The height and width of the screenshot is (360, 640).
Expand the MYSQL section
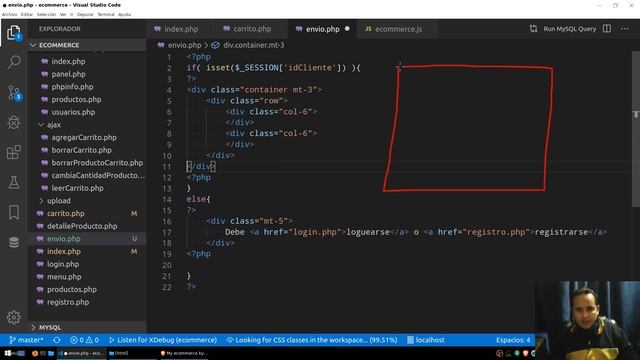coord(87,327)
